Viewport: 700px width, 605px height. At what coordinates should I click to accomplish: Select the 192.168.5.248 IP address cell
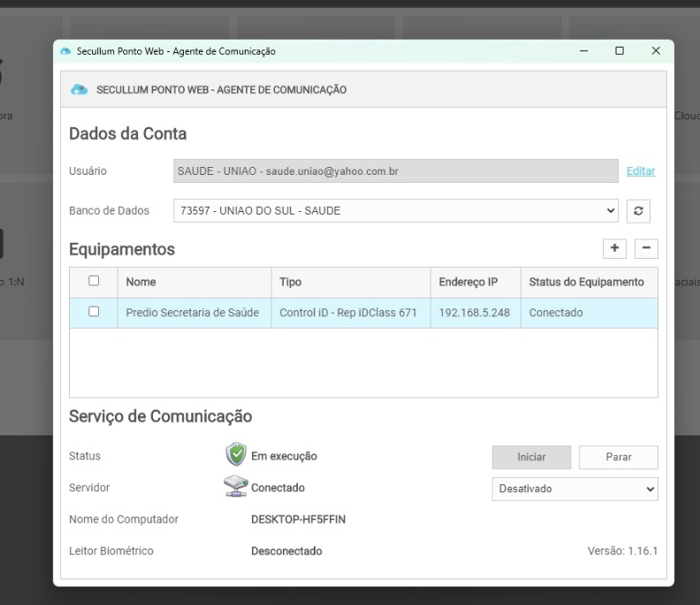[x=474, y=313]
